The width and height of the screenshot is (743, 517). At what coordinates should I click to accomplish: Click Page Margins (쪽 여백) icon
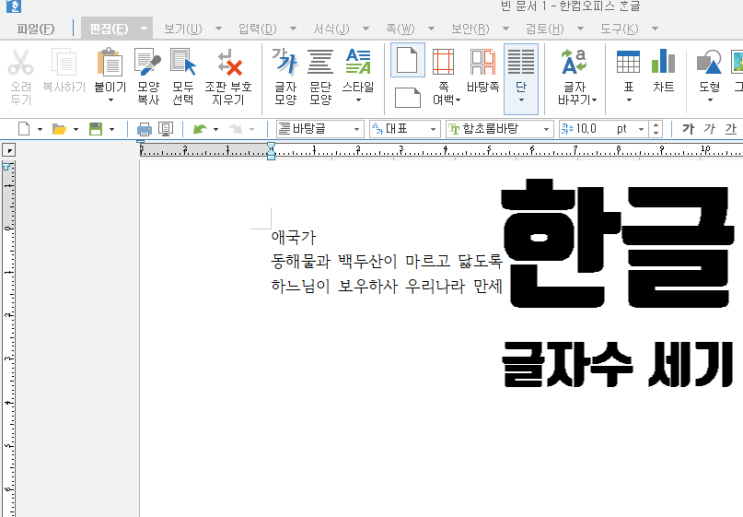pos(444,63)
